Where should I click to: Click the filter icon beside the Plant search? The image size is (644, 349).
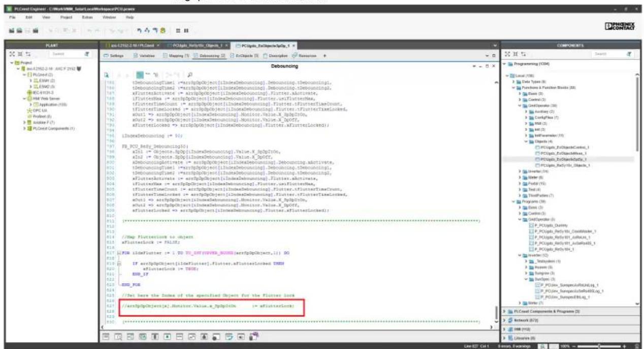[87, 54]
